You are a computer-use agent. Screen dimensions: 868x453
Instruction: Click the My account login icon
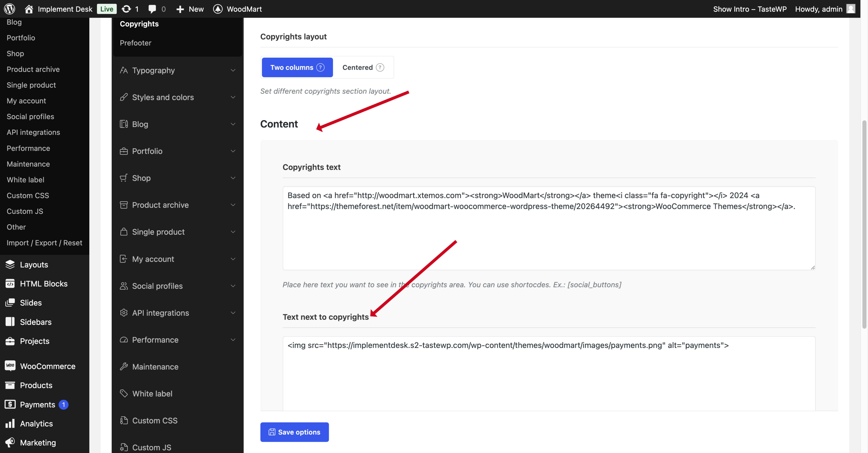click(x=124, y=259)
